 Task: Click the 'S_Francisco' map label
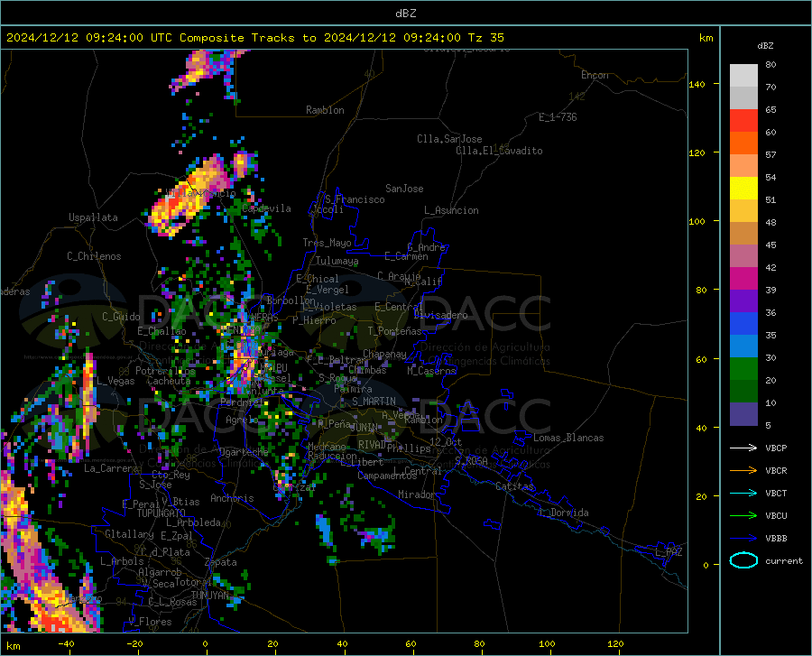click(x=355, y=199)
